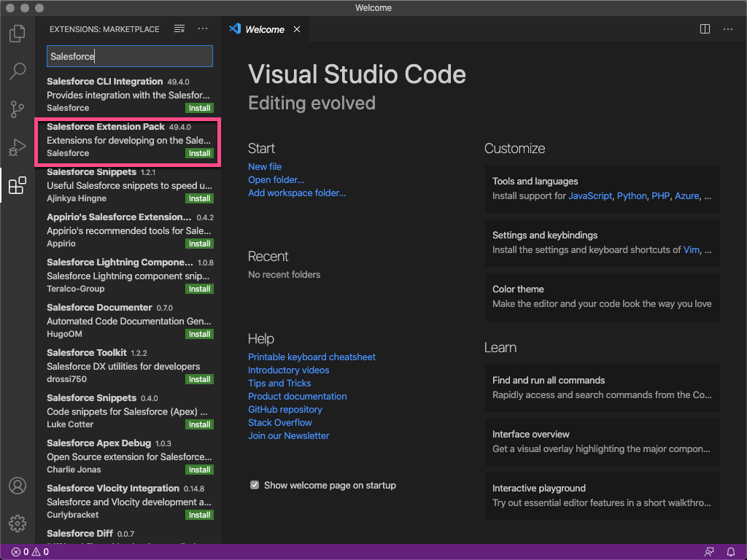Uncheck Show welcome page on startup
Viewport: 747px width, 560px height.
[255, 485]
